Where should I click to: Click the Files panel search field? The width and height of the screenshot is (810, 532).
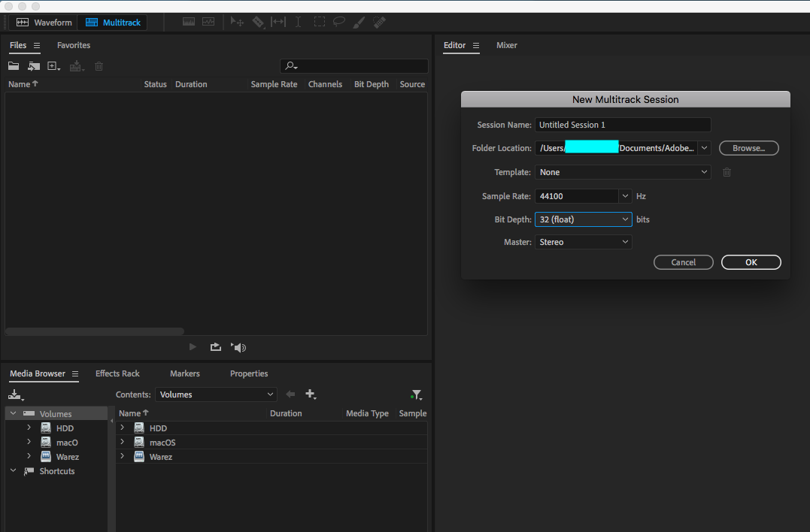(x=354, y=66)
